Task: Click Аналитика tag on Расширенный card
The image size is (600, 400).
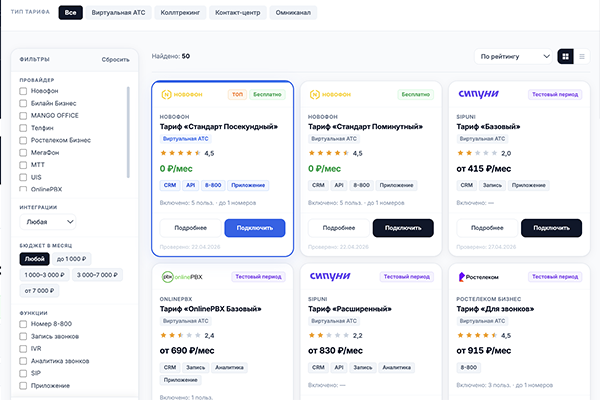Action: [x=397, y=367]
